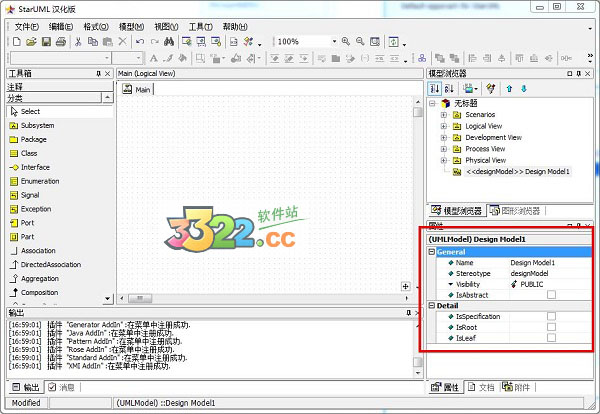600x414 pixels.
Task: Expand the Process View tree node
Action: click(443, 149)
